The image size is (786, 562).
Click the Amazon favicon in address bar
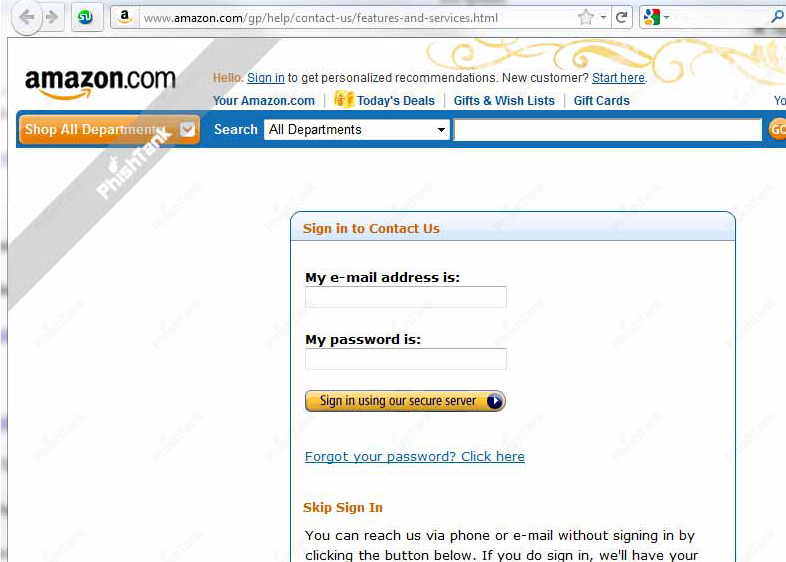pos(124,18)
